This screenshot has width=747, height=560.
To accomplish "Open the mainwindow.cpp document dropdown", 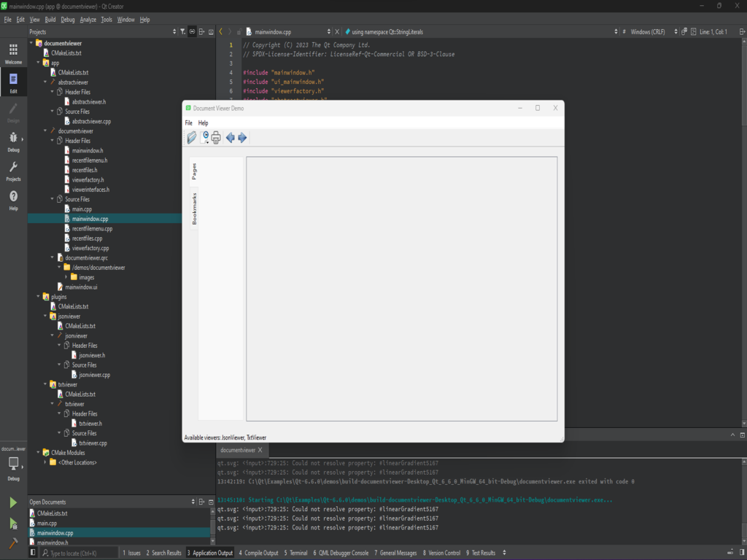I will (329, 32).
